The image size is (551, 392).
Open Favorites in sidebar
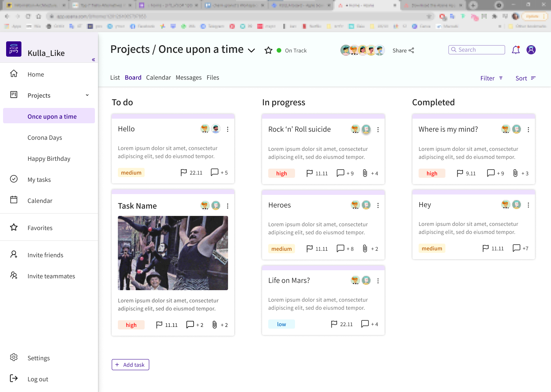point(40,228)
